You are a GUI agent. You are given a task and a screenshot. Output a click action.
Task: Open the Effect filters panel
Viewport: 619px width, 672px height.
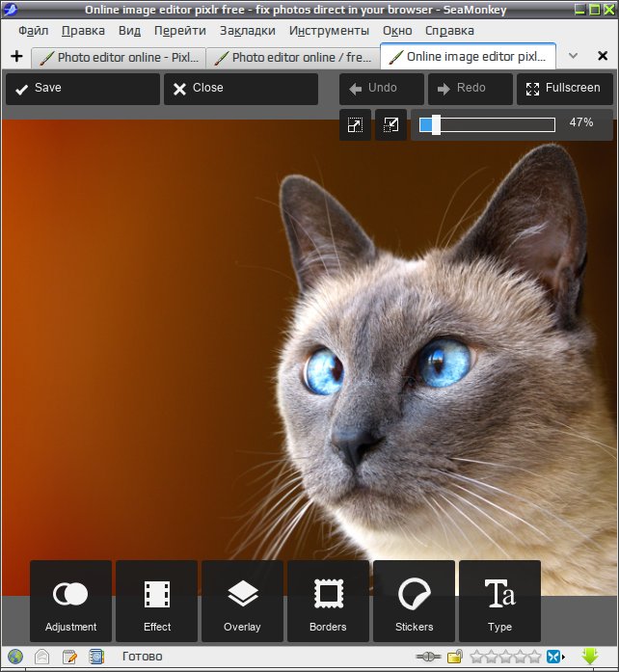(156, 601)
